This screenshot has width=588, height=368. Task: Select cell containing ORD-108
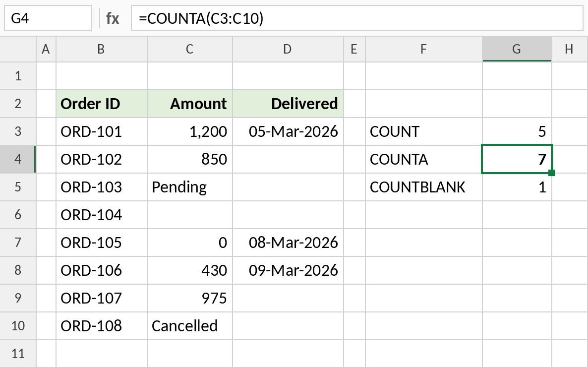pos(101,326)
